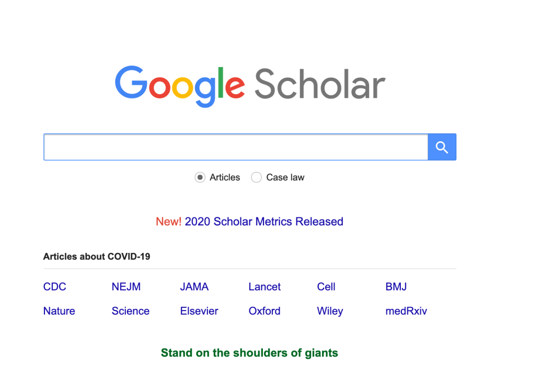The image size is (541, 392).
Task: Click the "Stand on the shoulders of giants" text
Action: [x=249, y=353]
